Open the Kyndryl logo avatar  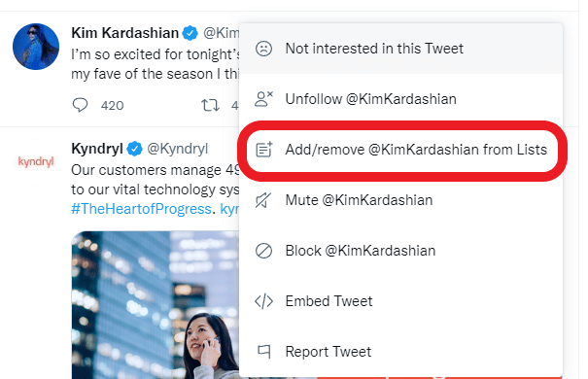36,162
